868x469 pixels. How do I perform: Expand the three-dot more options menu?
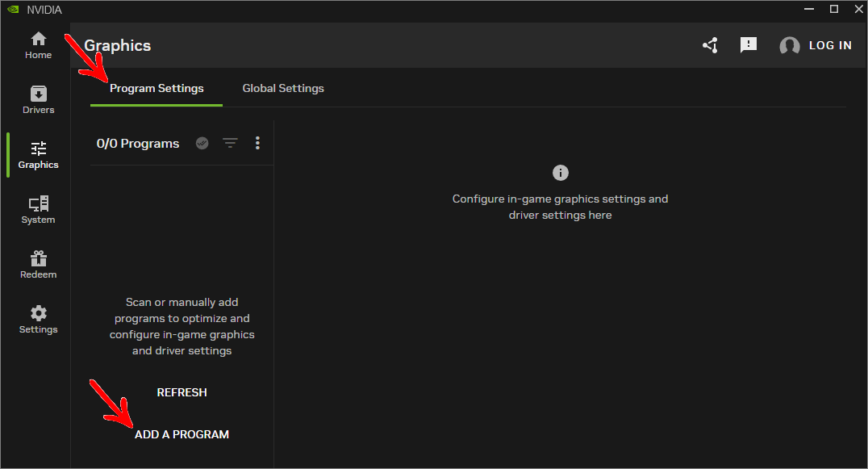pos(257,144)
